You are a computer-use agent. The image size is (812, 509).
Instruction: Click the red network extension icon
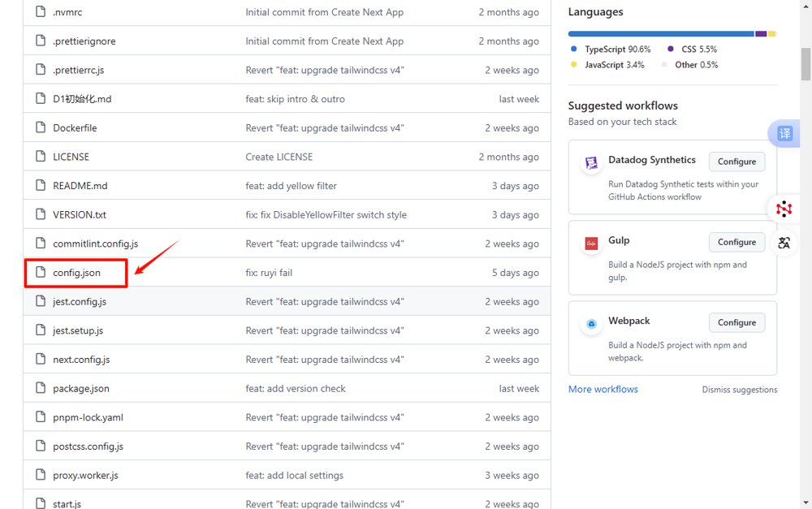pos(784,209)
